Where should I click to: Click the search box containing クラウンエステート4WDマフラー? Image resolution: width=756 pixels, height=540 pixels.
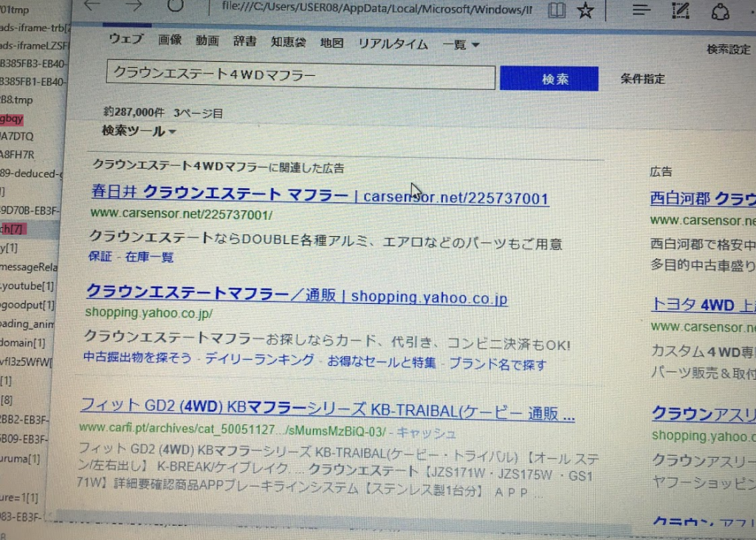301,75
